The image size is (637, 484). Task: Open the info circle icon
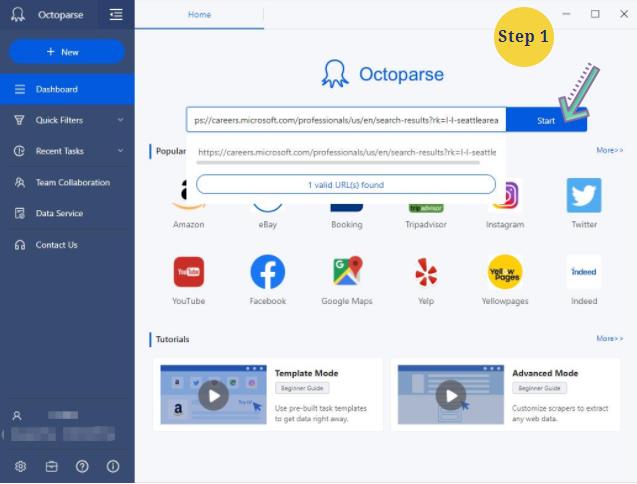(x=113, y=467)
